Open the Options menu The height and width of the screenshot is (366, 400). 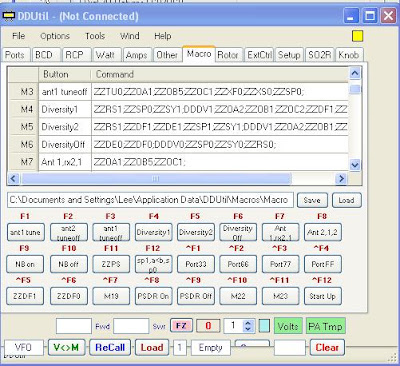coord(55,36)
